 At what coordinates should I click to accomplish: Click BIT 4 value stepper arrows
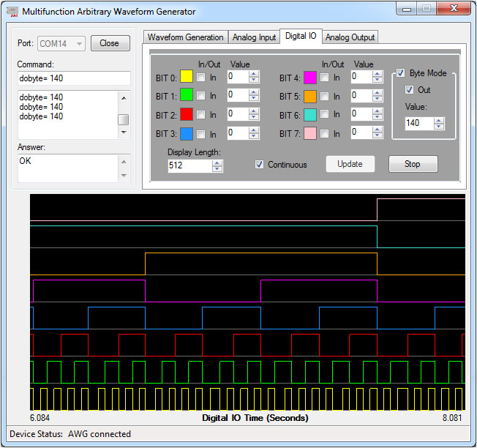pos(378,77)
